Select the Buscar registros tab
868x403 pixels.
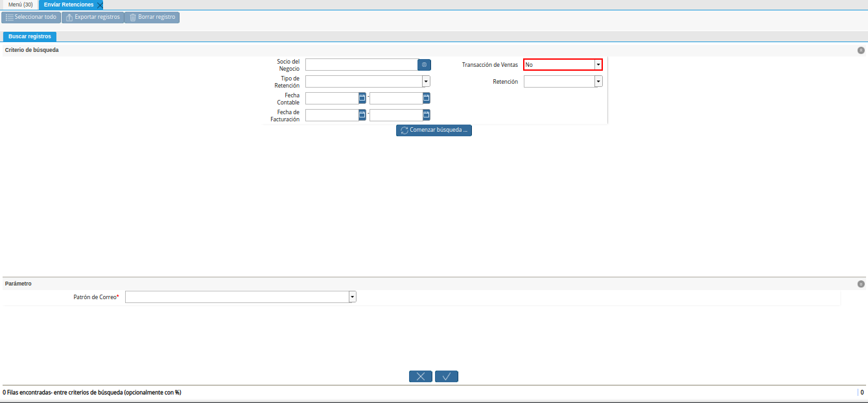tap(30, 37)
